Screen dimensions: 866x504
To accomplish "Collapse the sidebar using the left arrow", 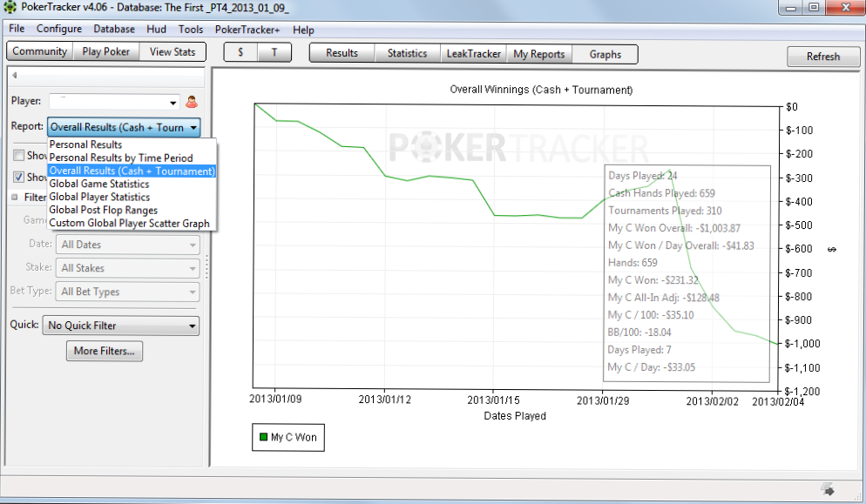I will click(x=15, y=75).
